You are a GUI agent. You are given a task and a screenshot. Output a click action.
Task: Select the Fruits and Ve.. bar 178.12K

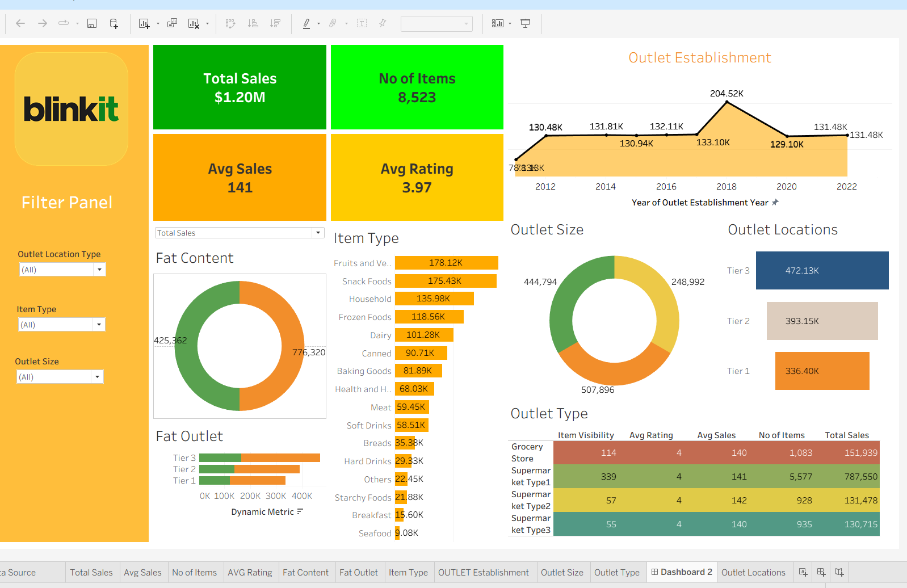click(x=447, y=263)
